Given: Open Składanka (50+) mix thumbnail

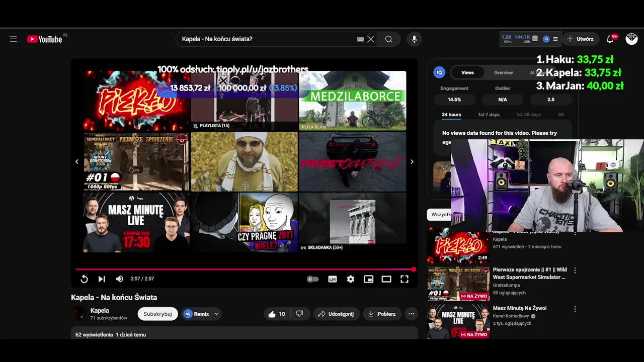Looking at the screenshot, I should pyautogui.click(x=352, y=222).
